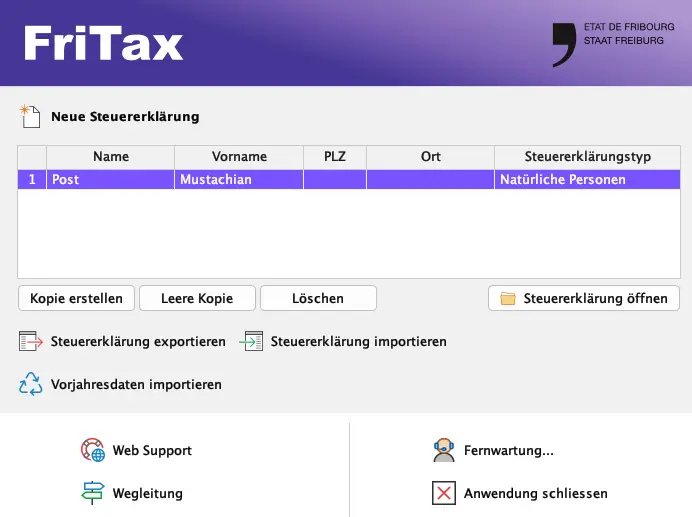Click the red X close application icon
The image size is (692, 517).
click(444, 493)
